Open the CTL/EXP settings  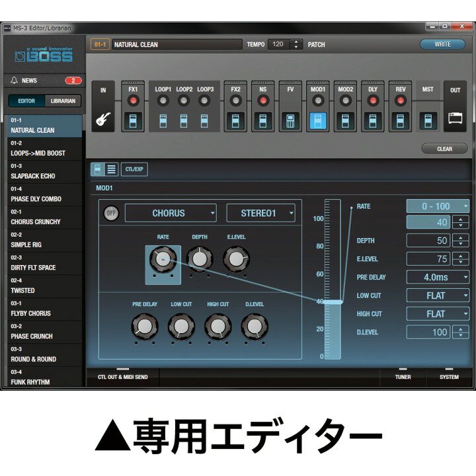[134, 169]
